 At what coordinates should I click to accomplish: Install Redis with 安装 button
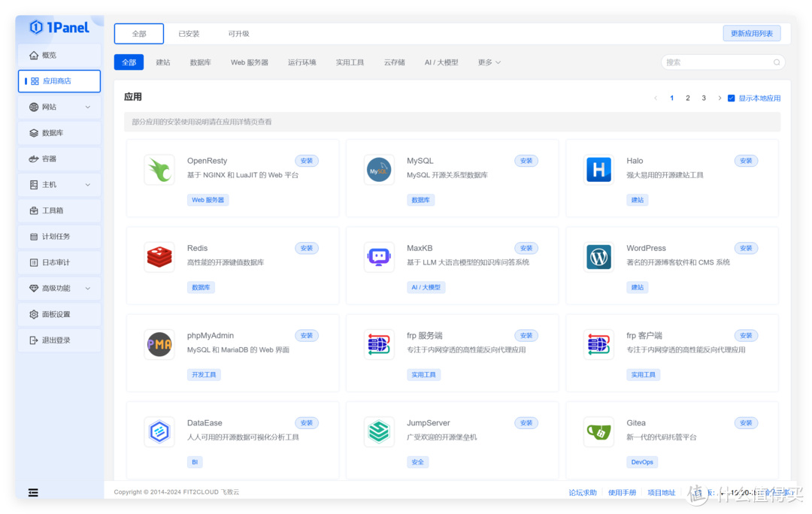307,248
